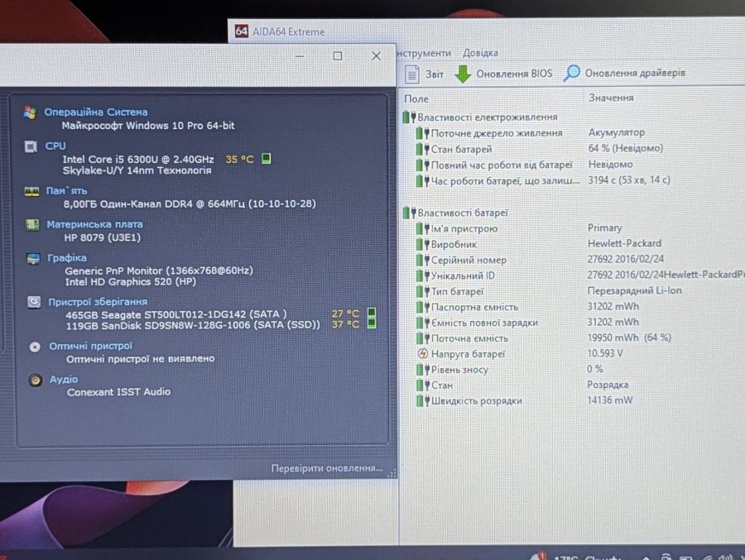Image resolution: width=745 pixels, height=560 pixels.
Task: Select the Серійний номер row
Action: (574, 260)
